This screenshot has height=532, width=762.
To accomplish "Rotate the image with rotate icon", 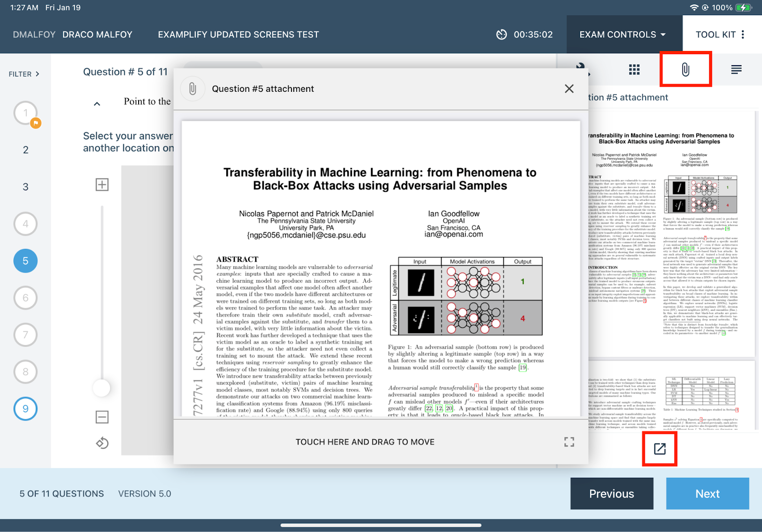I will (102, 443).
